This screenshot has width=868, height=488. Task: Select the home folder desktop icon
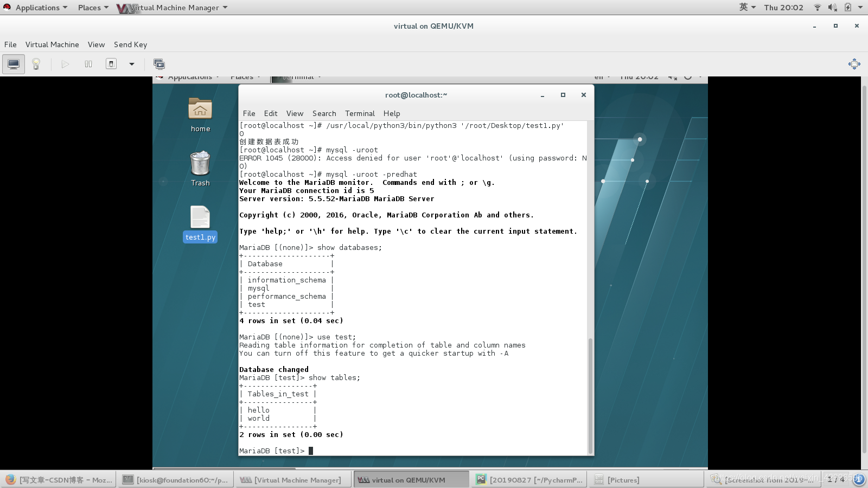(200, 114)
